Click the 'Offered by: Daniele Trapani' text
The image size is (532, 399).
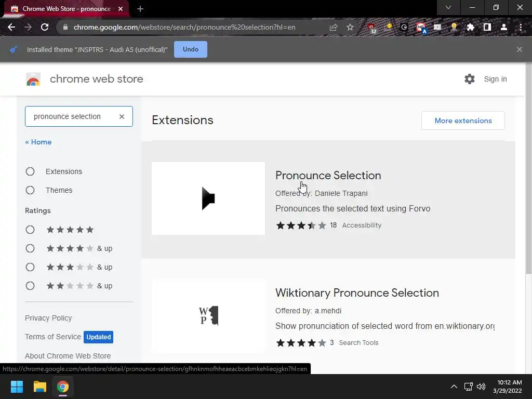pyautogui.click(x=321, y=193)
